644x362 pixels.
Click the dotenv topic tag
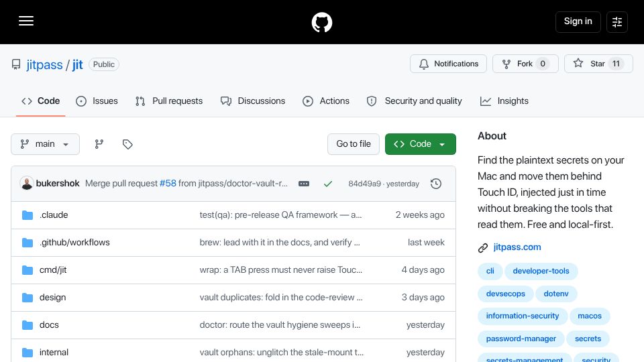(556, 294)
